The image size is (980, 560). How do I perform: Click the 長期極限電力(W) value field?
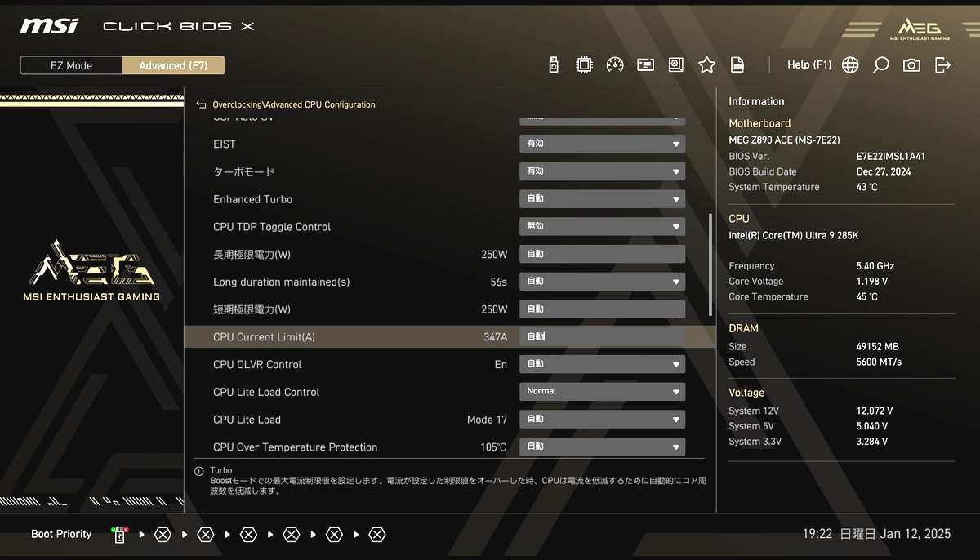pos(603,255)
